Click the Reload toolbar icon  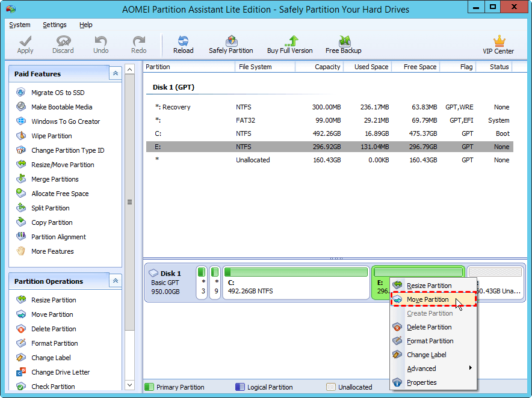(183, 41)
